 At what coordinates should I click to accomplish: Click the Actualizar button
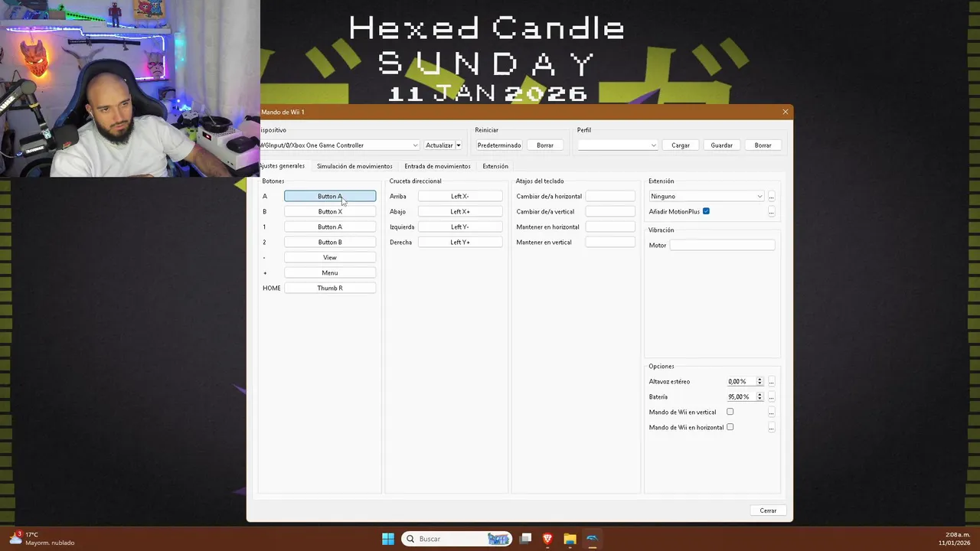coord(439,145)
